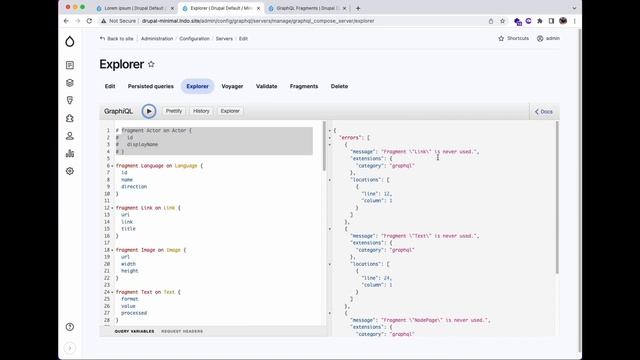Click the 'Fragment \"NodePage\" is never used.' message
The height and width of the screenshot is (360, 640).
click(436, 320)
